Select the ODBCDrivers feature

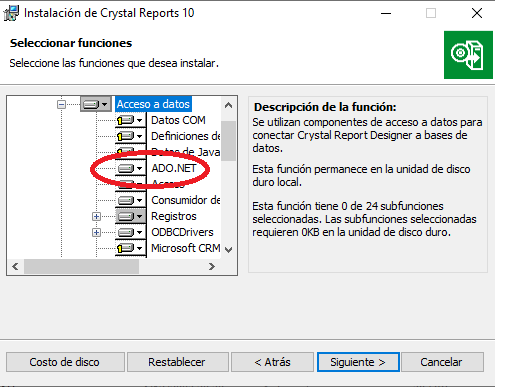[x=182, y=232]
